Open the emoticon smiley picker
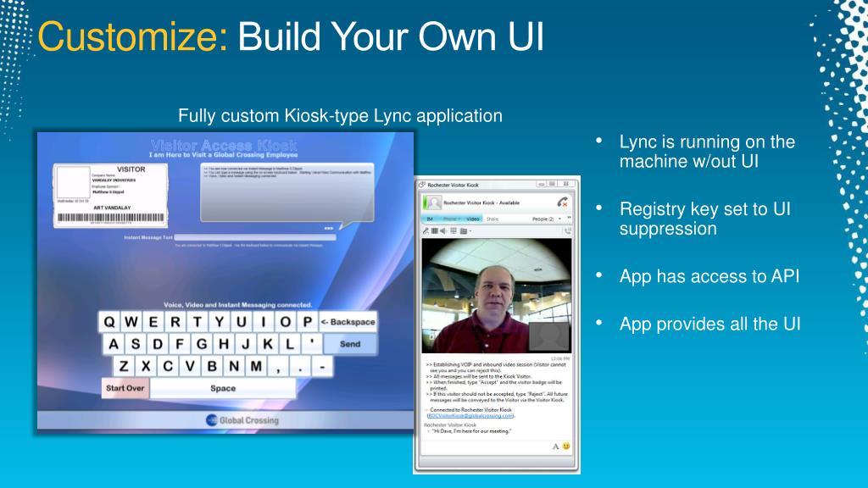 (565, 446)
